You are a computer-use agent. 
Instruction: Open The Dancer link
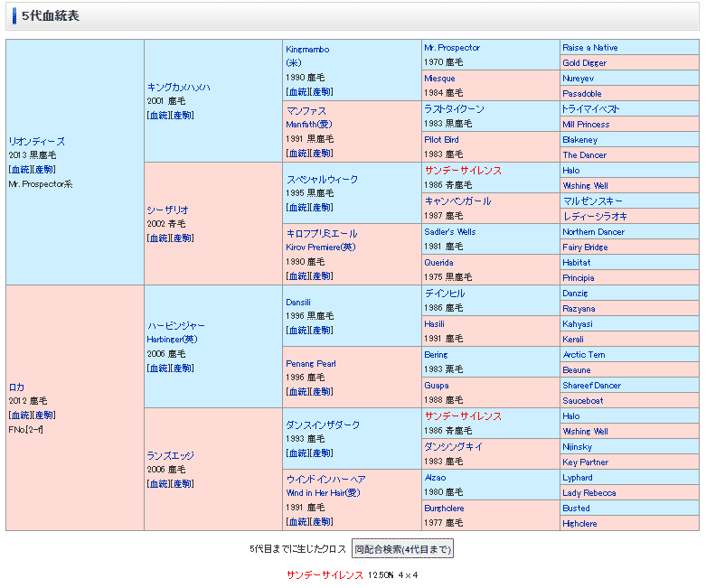point(585,154)
